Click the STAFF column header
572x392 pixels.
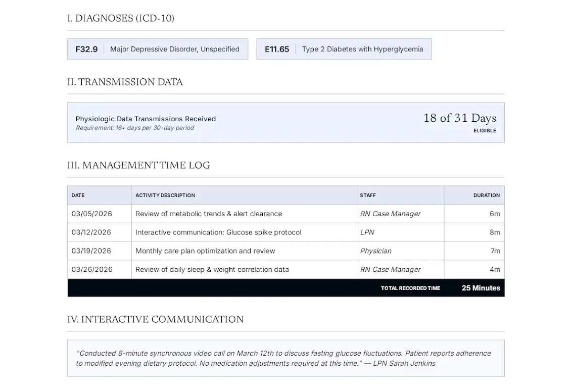pyautogui.click(x=367, y=195)
